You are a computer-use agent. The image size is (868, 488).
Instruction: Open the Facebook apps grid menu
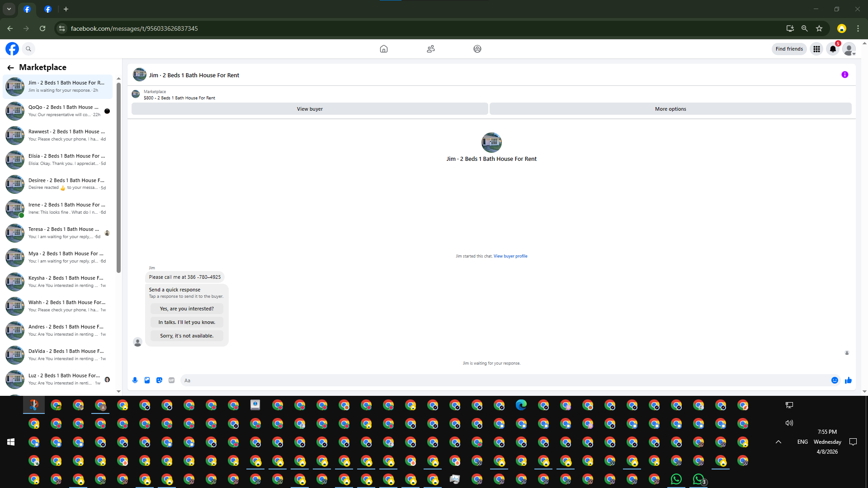click(x=816, y=49)
